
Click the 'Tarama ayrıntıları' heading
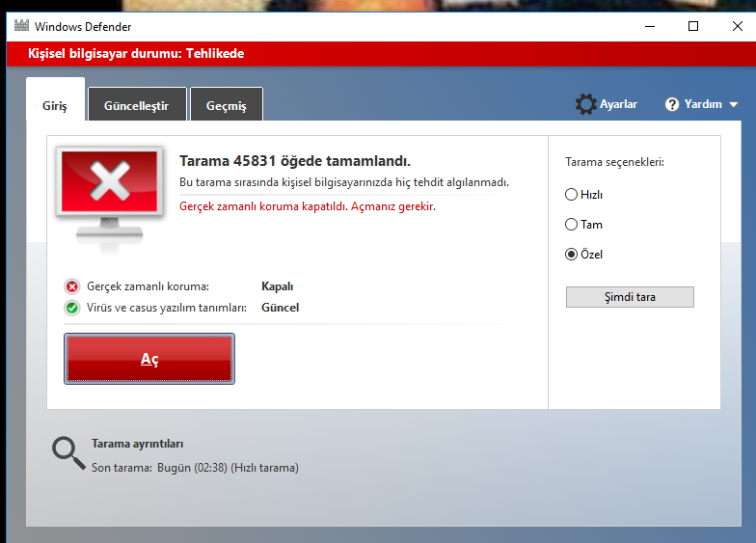point(137,444)
